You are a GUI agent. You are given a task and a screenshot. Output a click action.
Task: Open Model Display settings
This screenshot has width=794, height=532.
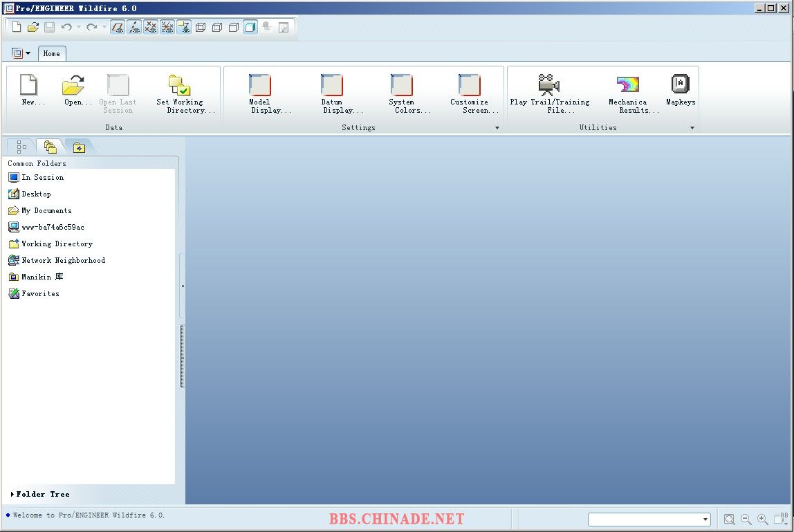[271, 93]
